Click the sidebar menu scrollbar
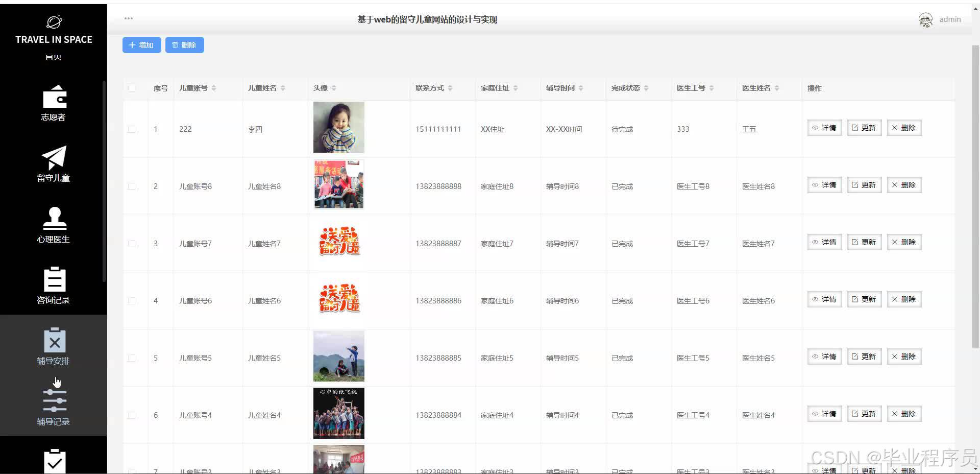 click(104, 181)
